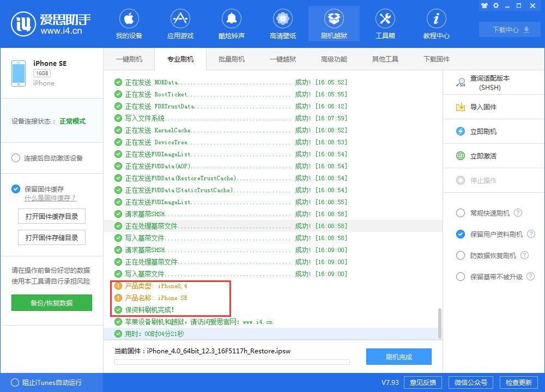The image size is (545, 392).
Task: Open 高清壁纸 wallpaper icon
Action: coord(282,19)
